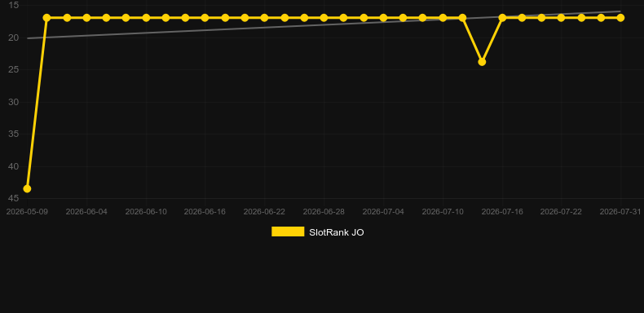The width and height of the screenshot is (644, 313).
Task: Select the data point above 2026-06-10
Action: (x=146, y=18)
